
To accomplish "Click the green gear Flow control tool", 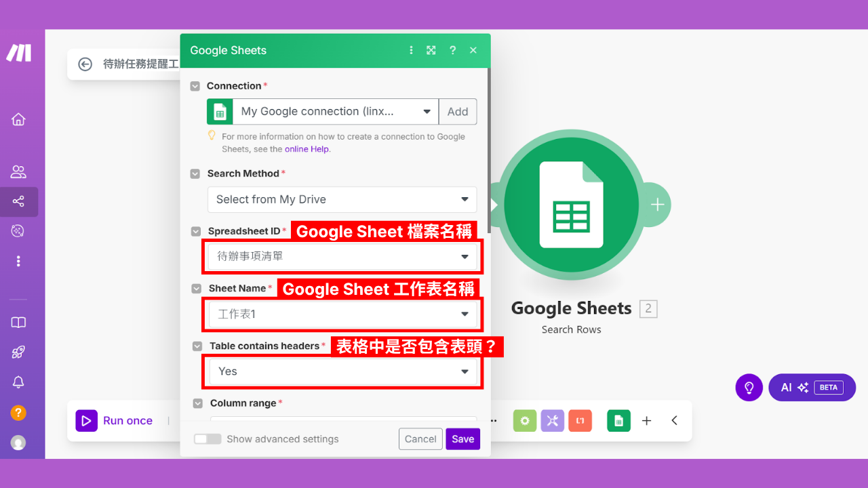I will click(x=524, y=421).
